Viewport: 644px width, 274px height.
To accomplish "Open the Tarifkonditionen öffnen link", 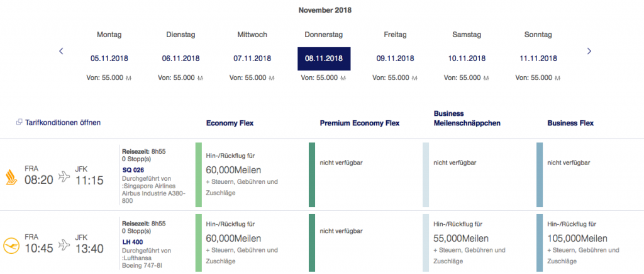I will coord(62,122).
